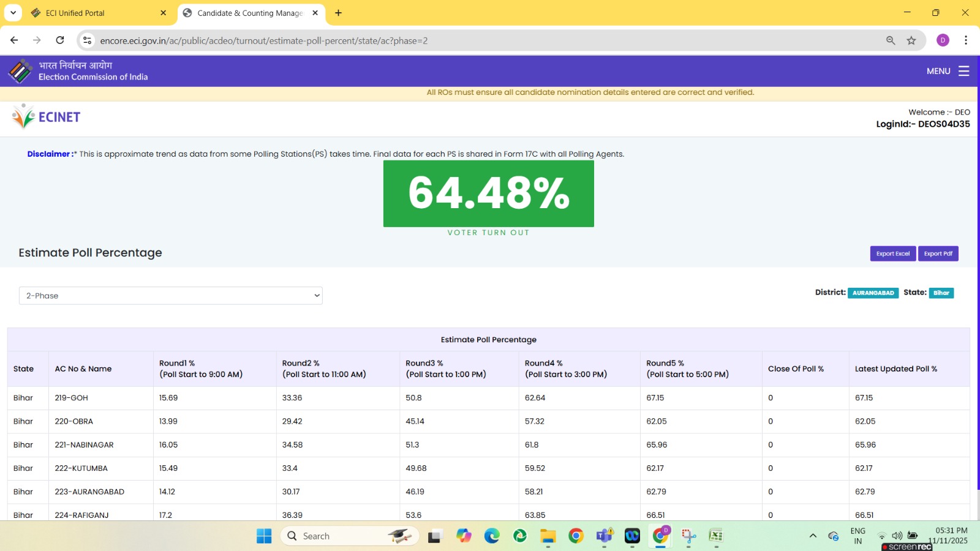Viewport: 980px width, 551px height.
Task: Bookmark this page with the star icon
Action: click(x=911, y=40)
